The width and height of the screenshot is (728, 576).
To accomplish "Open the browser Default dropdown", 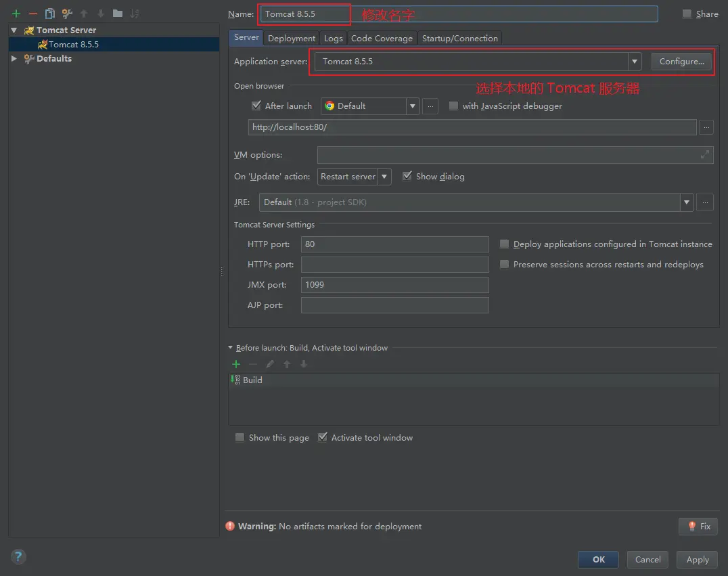I will pyautogui.click(x=412, y=106).
